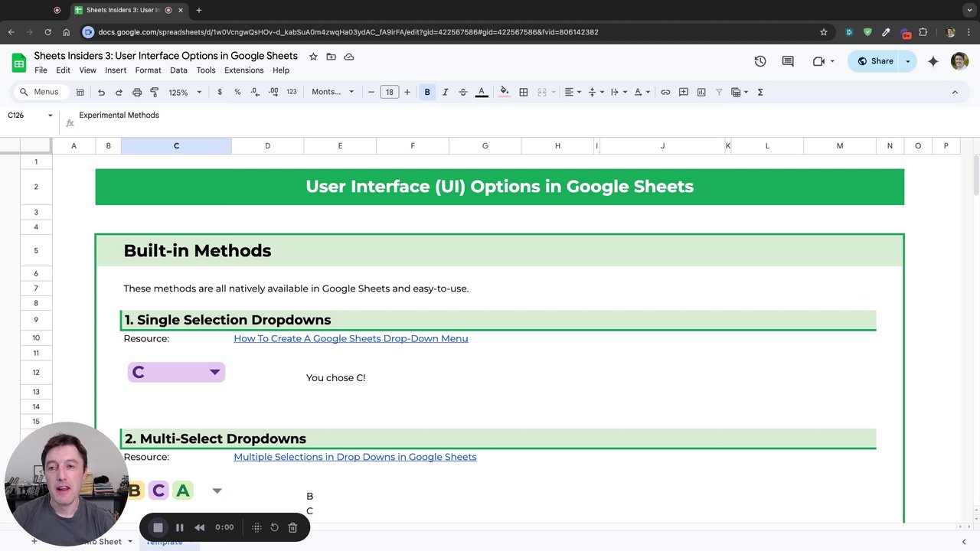Delete the recording with the trash icon
This screenshot has width=980, height=551.
point(292,527)
